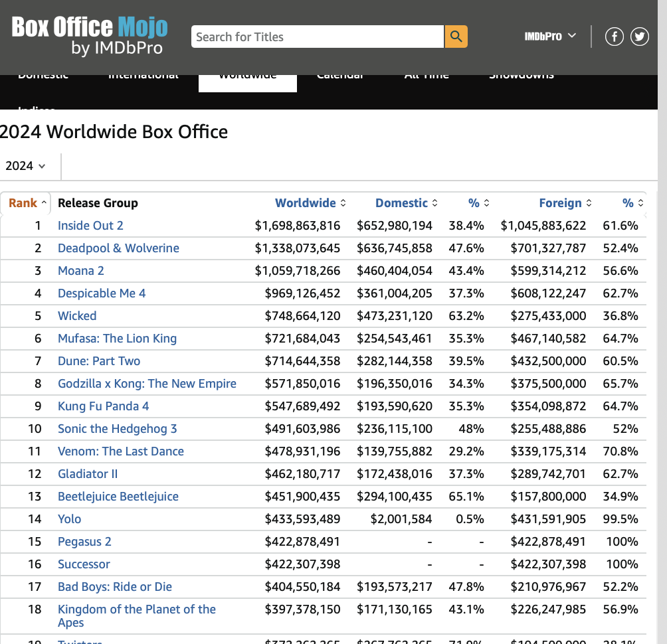Open the International tab

click(x=143, y=78)
